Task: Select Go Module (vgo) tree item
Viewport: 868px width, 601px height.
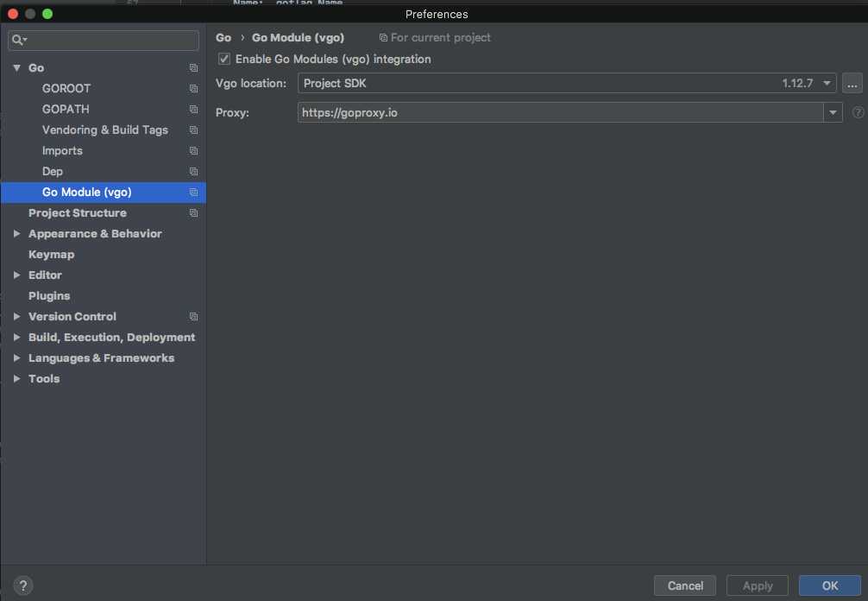Action: [103, 193]
